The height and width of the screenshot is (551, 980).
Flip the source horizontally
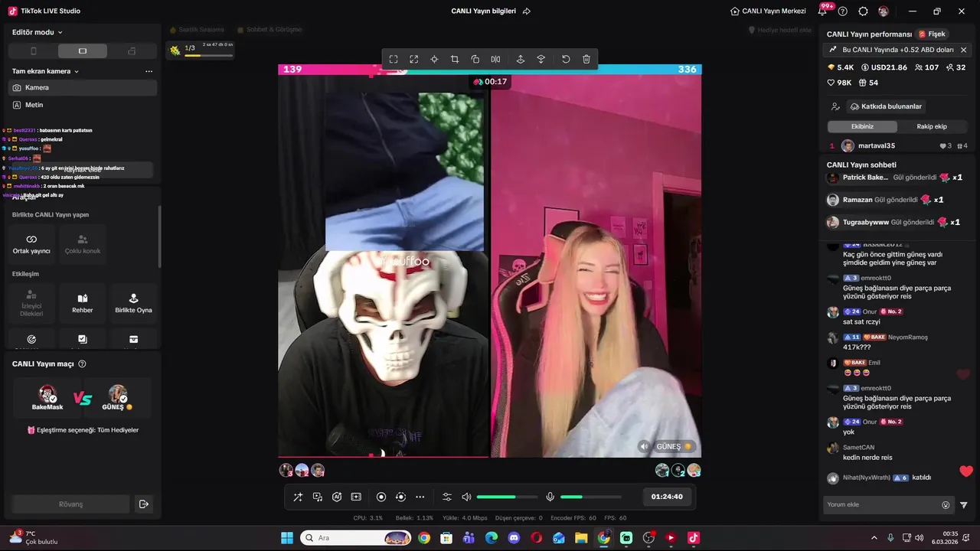[x=495, y=59]
